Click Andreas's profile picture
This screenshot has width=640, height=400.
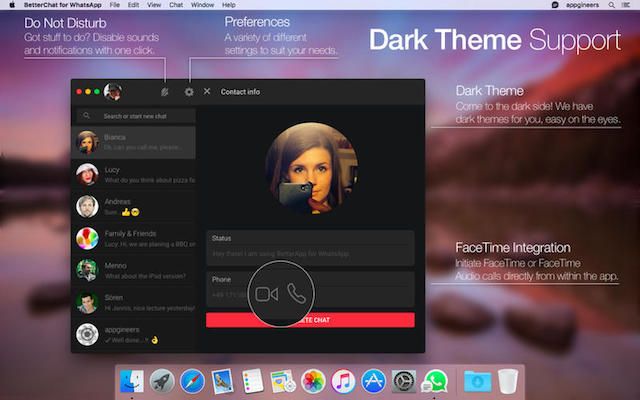(x=87, y=206)
